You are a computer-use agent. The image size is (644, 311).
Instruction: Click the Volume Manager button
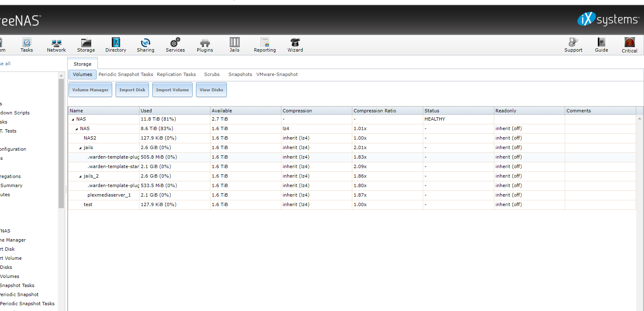click(90, 90)
